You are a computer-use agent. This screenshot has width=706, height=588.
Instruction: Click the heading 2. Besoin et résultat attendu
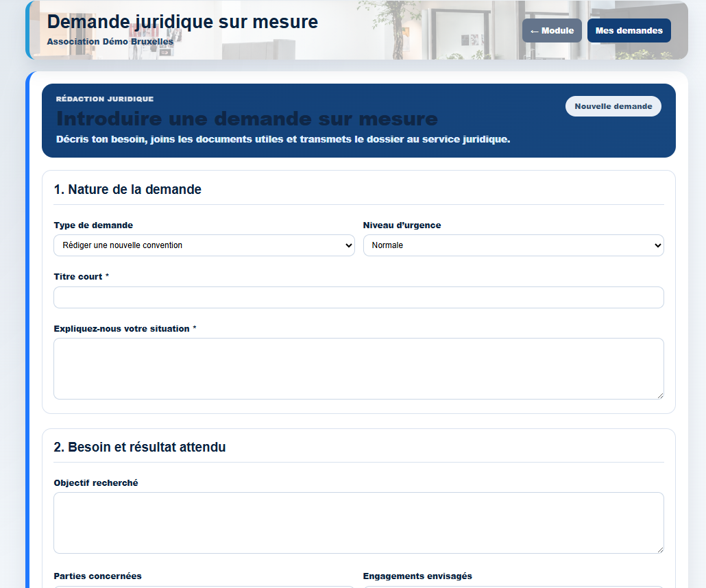[x=140, y=447]
